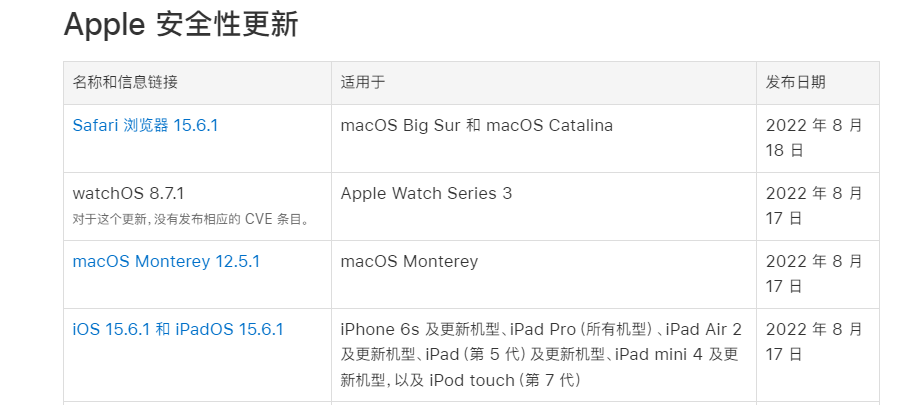
Task: Click macOS Monterey in the 适用于 column
Action: click(409, 261)
